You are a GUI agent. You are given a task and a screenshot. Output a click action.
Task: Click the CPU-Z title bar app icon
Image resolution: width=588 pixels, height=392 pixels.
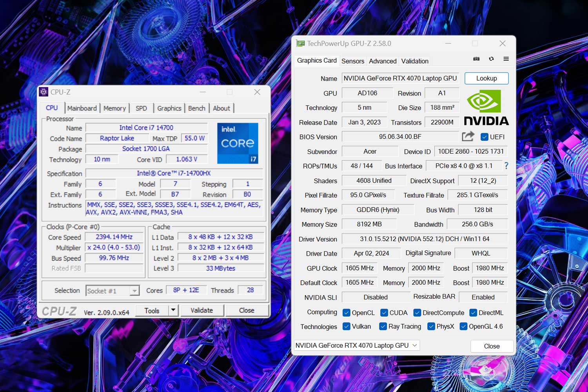pos(44,92)
